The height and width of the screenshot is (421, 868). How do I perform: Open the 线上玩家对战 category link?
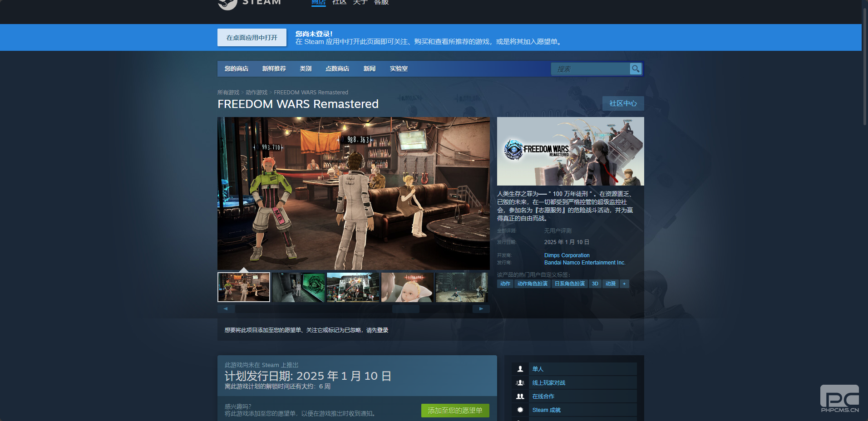pos(549,382)
